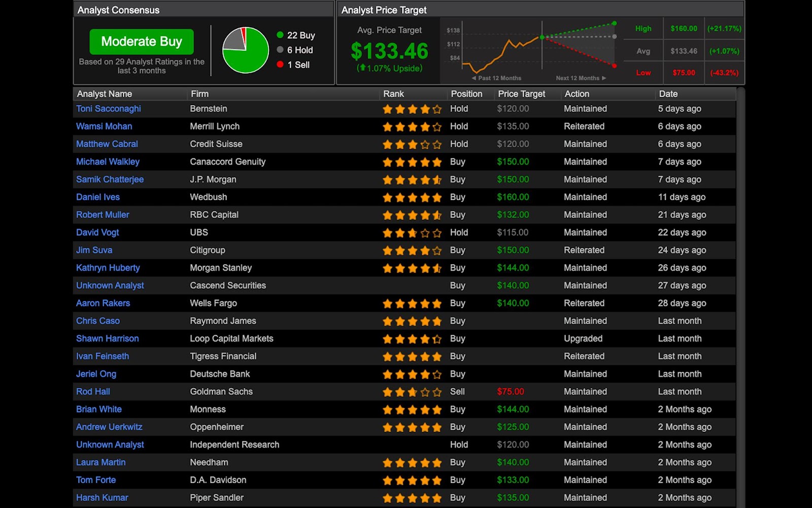Viewport: 812px width, 508px height.
Task: Click the green High target endpoint on chart
Action: [614, 23]
